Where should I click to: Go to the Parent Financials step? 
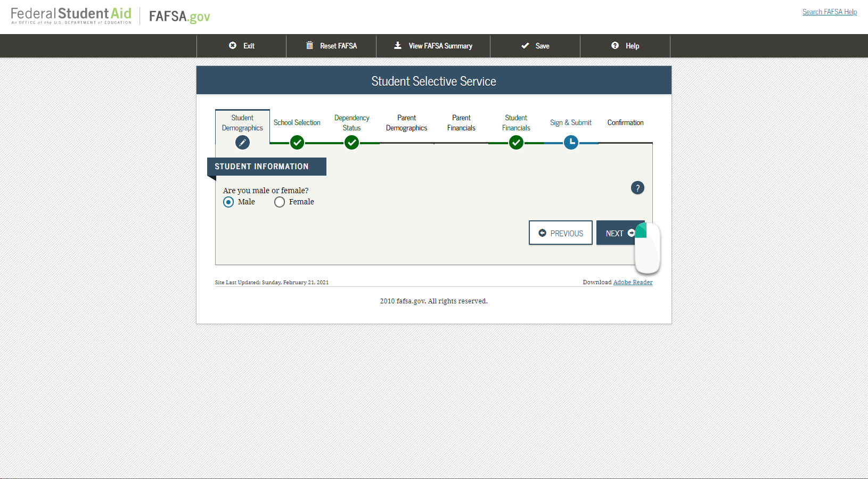pyautogui.click(x=461, y=123)
